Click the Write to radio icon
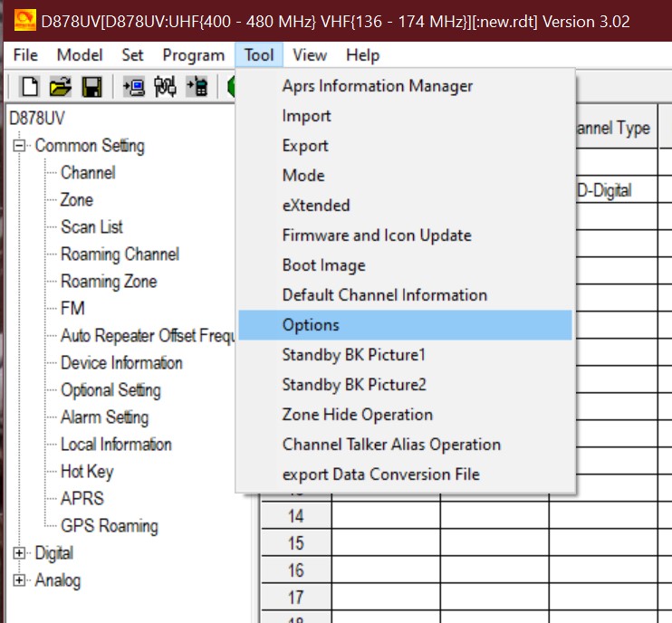The width and height of the screenshot is (672, 623). (x=197, y=87)
